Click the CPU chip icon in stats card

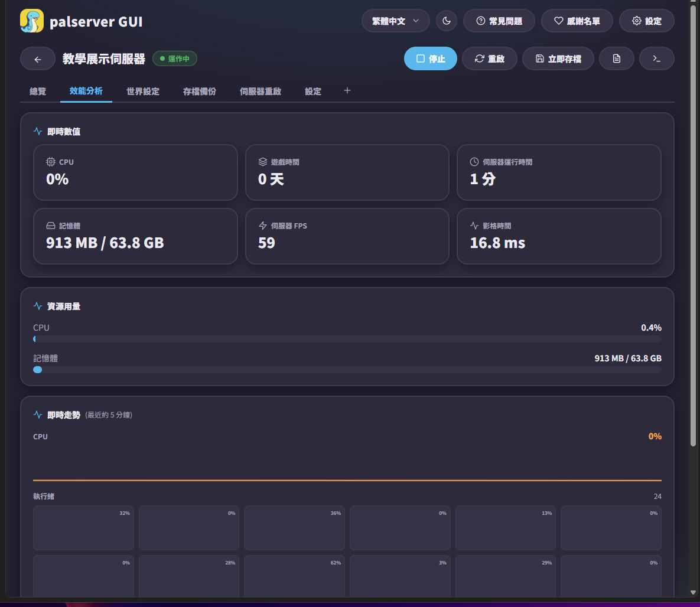pyautogui.click(x=51, y=162)
